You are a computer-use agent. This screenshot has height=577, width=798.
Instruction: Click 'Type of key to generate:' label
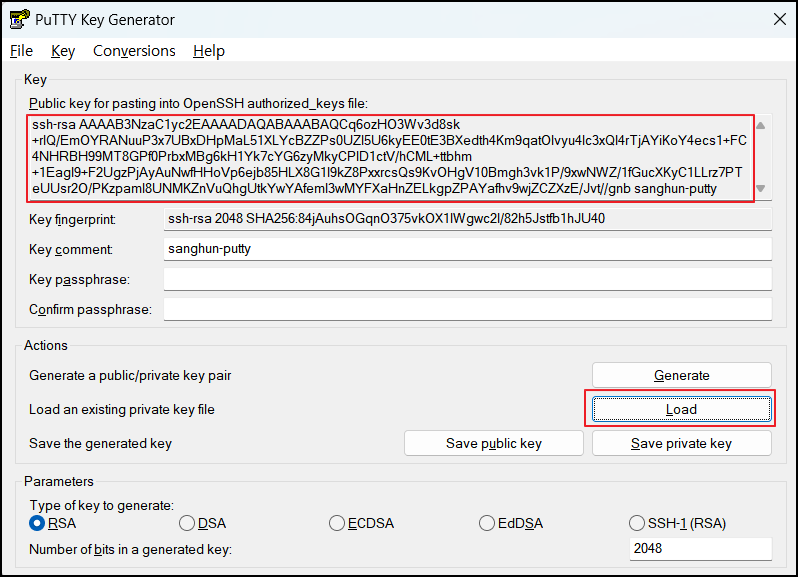pyautogui.click(x=101, y=505)
